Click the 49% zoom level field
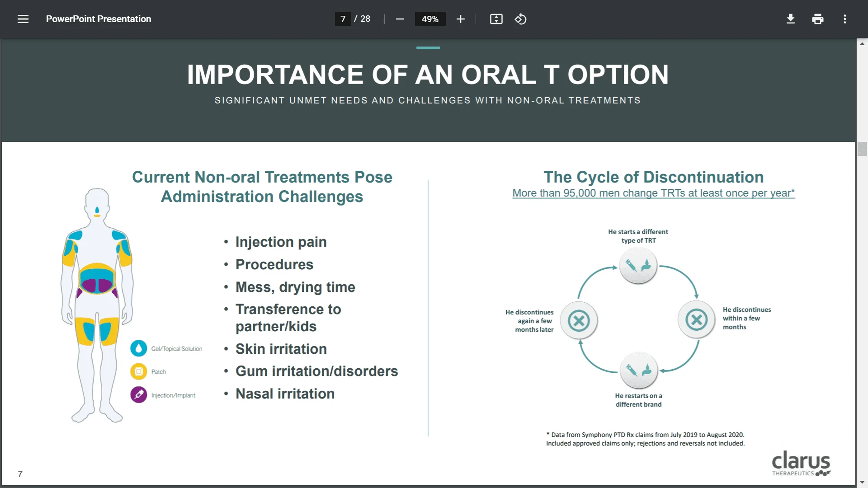Screen dimensions: 868x488 pos(430,19)
